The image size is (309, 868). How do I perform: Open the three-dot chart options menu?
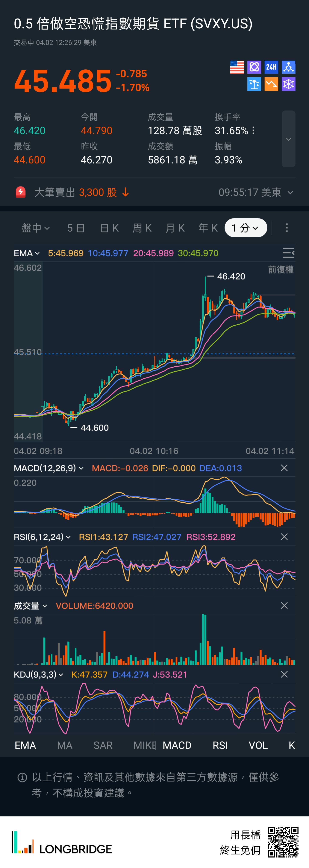pos(287,228)
